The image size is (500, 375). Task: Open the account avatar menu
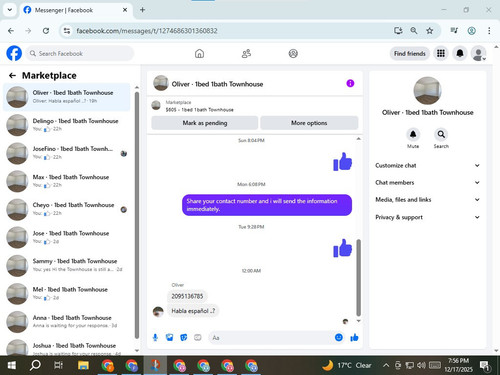pos(478,53)
